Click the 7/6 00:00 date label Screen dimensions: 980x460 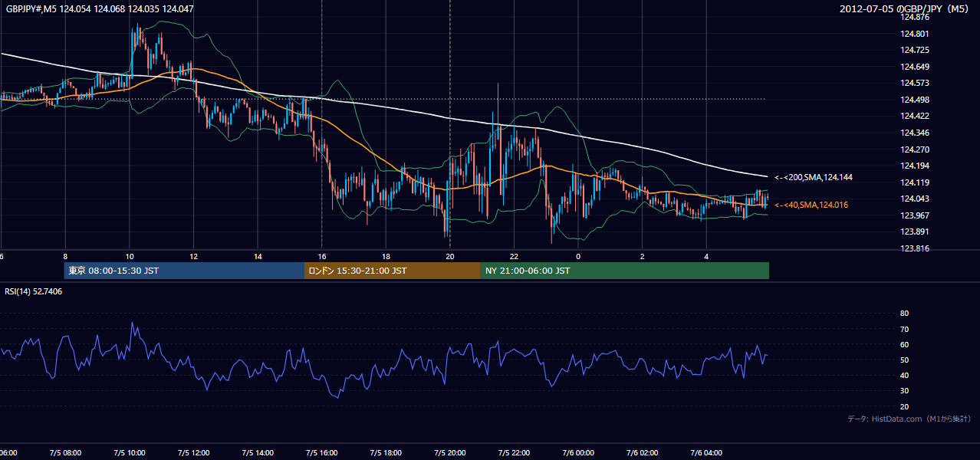click(x=578, y=453)
